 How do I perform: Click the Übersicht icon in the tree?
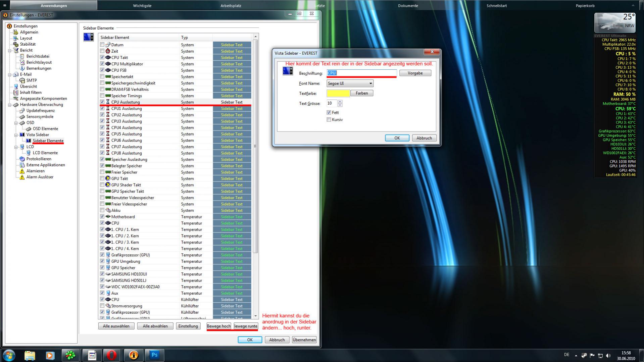15,87
